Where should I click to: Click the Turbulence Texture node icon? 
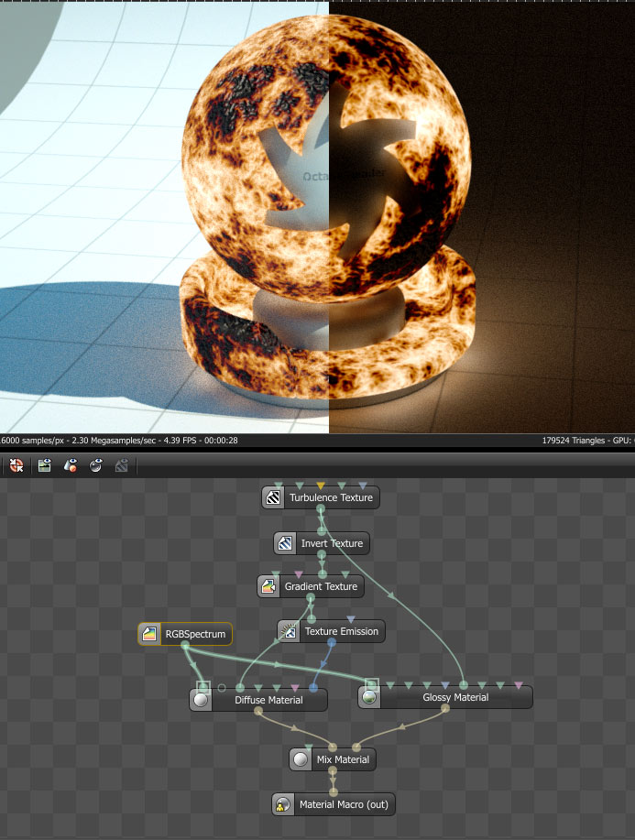coord(273,497)
